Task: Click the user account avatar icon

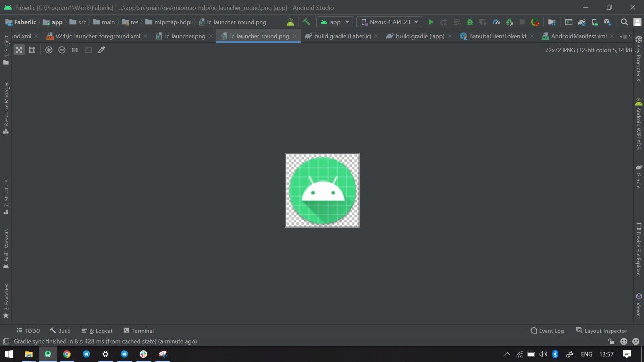Action: 637,22
